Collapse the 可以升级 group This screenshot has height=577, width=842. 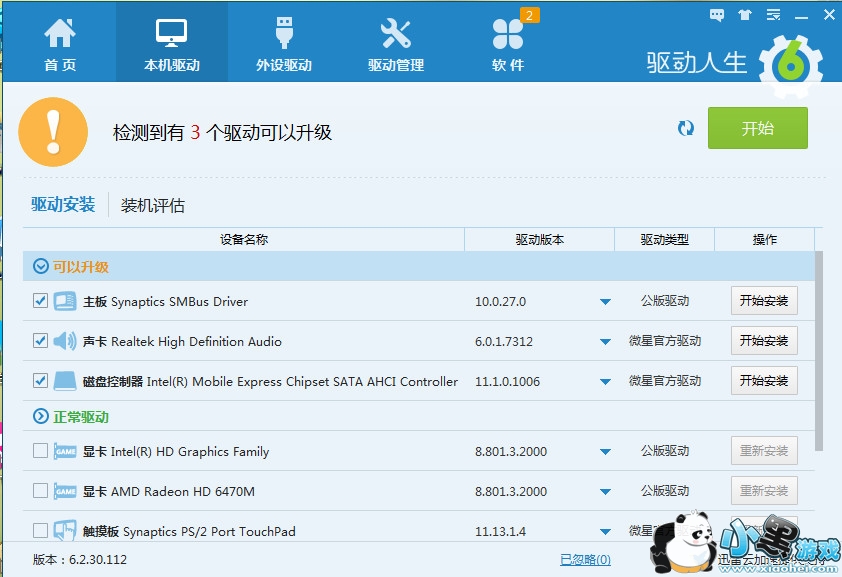click(x=41, y=266)
